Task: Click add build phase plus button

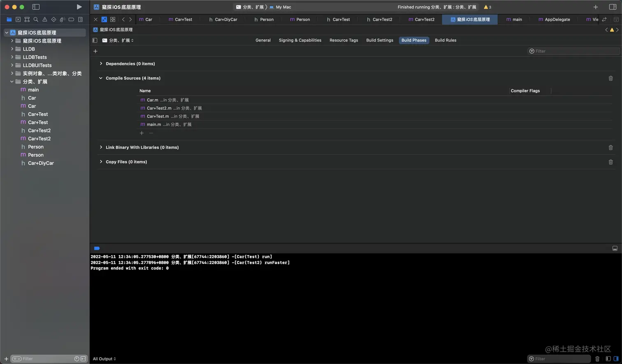Action: (95, 51)
